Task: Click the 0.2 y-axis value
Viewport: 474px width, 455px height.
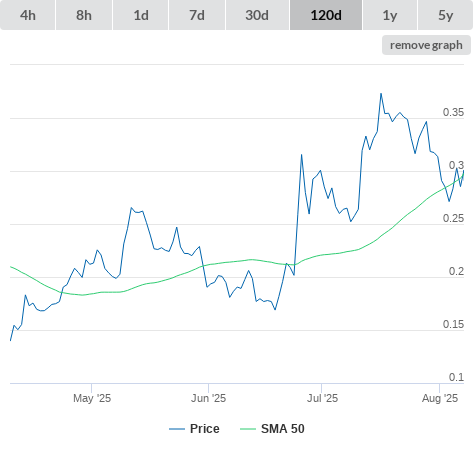Action: [x=456, y=271]
